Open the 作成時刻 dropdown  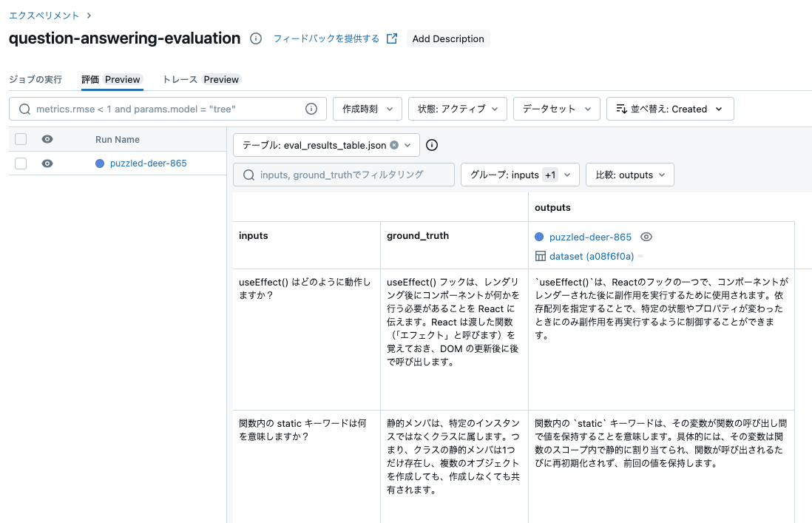(368, 109)
